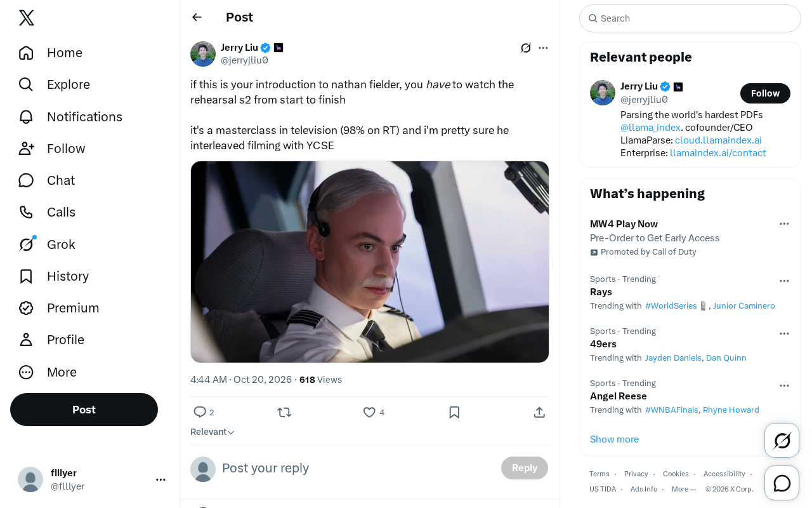Expand the Relevant replies sort dropdown
Image resolution: width=812 pixels, height=508 pixels.
pos(213,432)
